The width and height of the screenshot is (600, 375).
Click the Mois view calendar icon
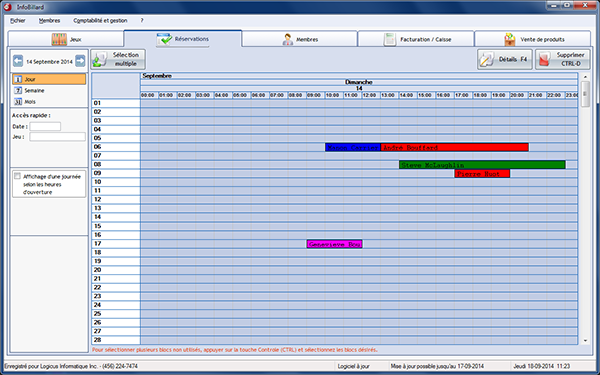tap(18, 101)
